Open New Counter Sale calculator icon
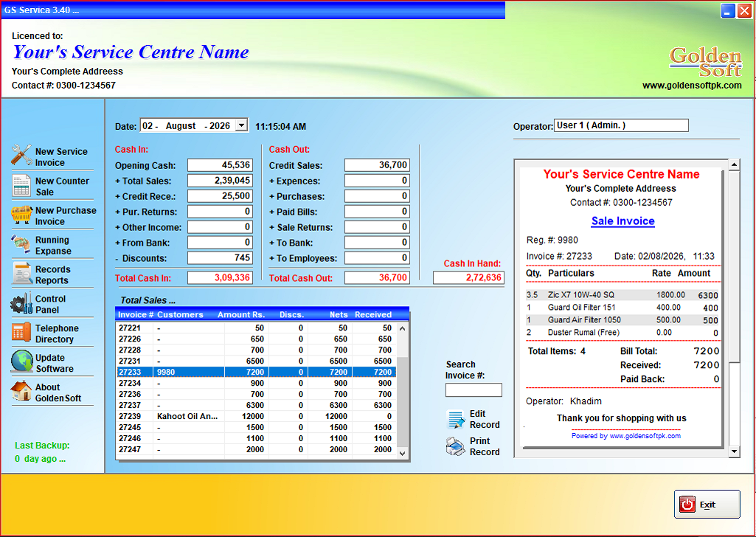 tap(21, 186)
